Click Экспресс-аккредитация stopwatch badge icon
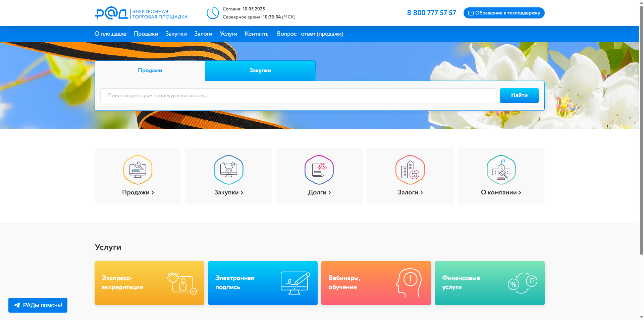 [182, 283]
